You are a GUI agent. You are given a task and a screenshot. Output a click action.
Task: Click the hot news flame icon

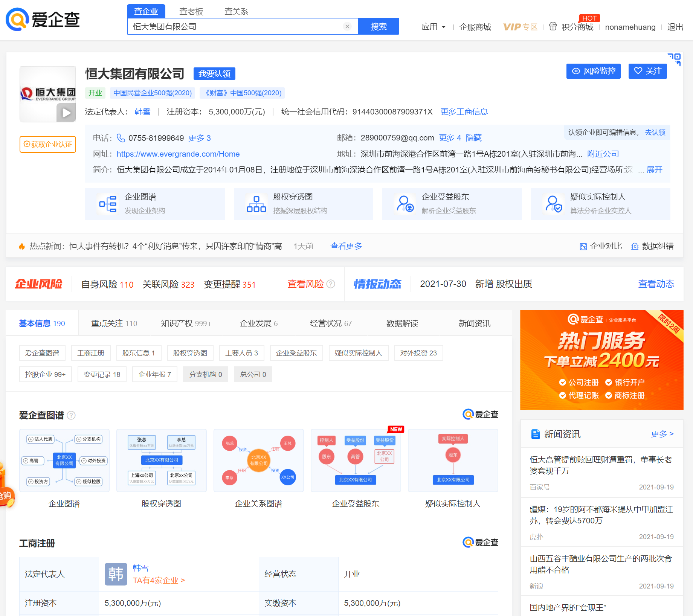22,246
